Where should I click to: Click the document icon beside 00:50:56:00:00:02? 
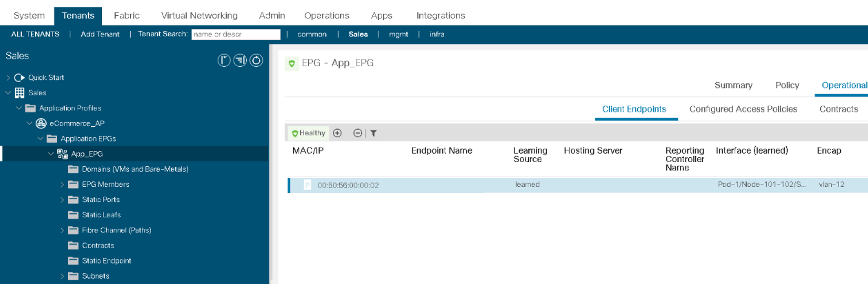tap(308, 185)
